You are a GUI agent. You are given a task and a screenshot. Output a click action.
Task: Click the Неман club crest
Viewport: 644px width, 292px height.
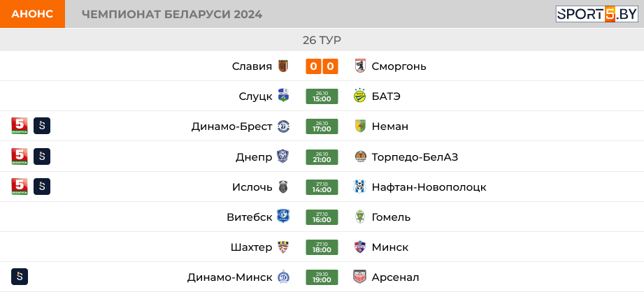coord(360,126)
